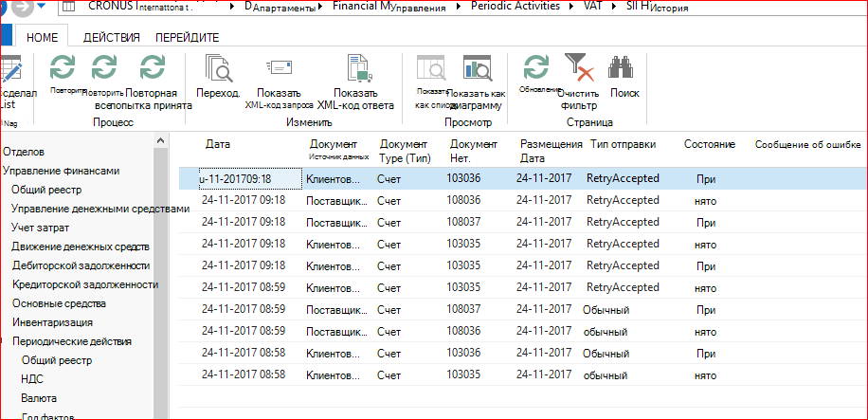
Task: Click Обычный type in row 108037
Action: pyautogui.click(x=606, y=309)
